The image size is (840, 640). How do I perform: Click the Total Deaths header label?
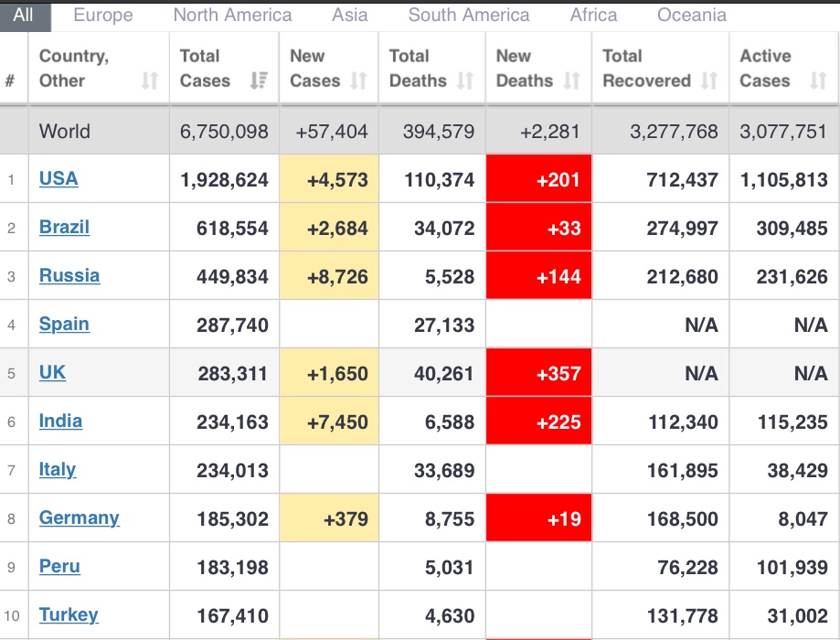click(418, 68)
